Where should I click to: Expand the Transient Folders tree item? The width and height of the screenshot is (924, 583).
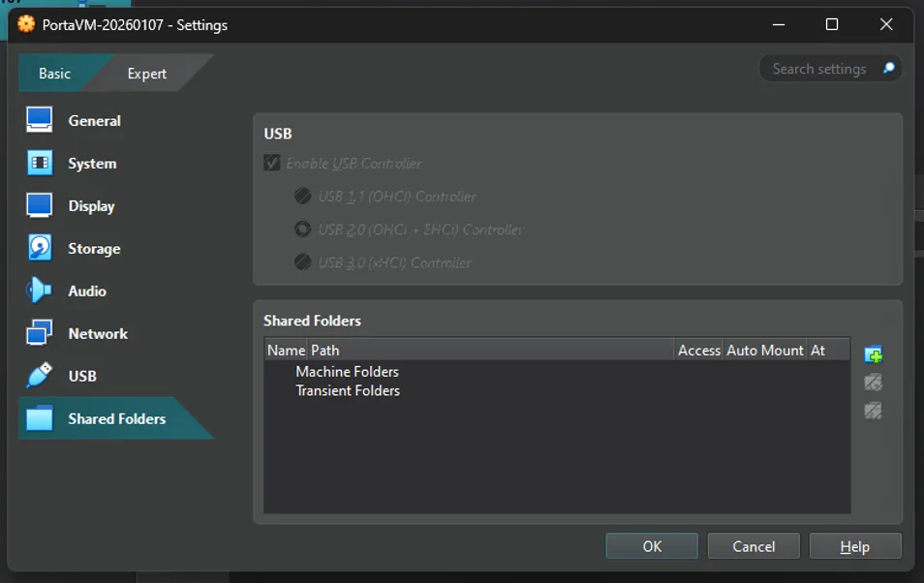point(349,390)
